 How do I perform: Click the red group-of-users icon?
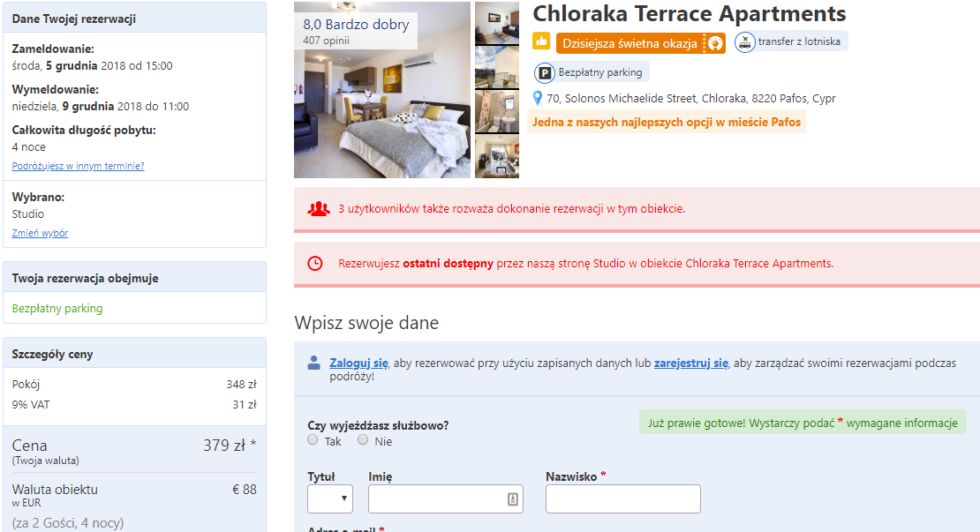(x=318, y=208)
